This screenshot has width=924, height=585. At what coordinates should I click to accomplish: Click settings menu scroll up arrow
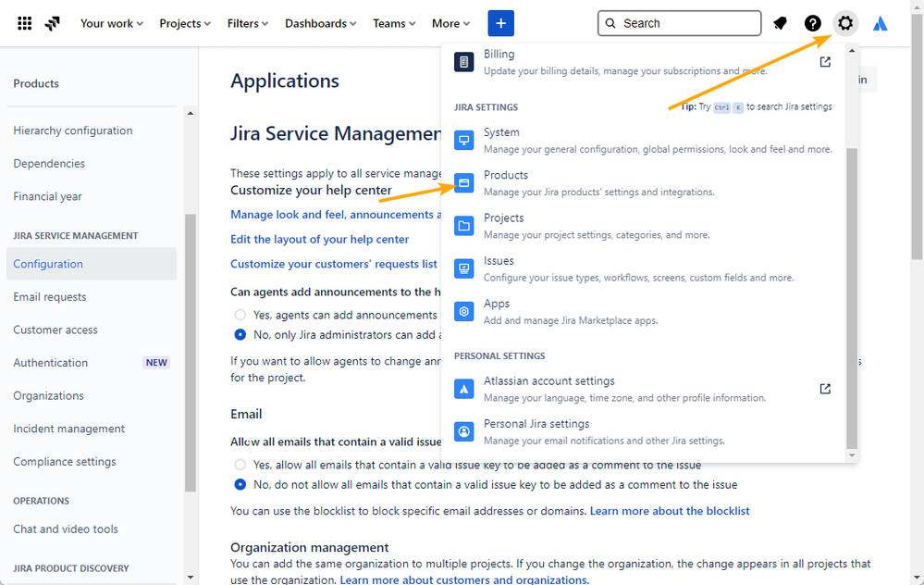coord(852,51)
